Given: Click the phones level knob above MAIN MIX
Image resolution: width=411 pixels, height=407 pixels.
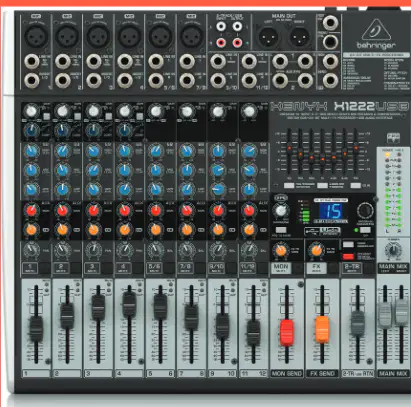Looking at the screenshot, I should click(x=393, y=250).
